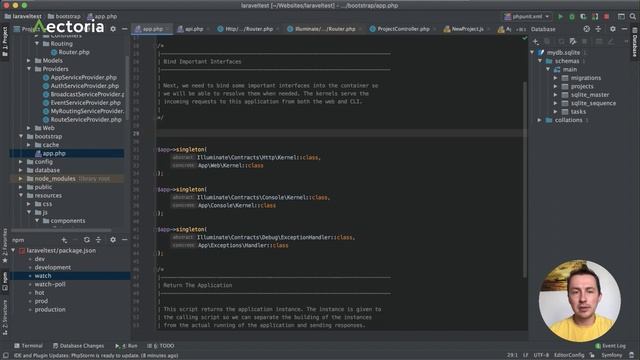Collapse the Providers folder arrow
The width and height of the screenshot is (640, 360).
pyautogui.click(x=29, y=69)
